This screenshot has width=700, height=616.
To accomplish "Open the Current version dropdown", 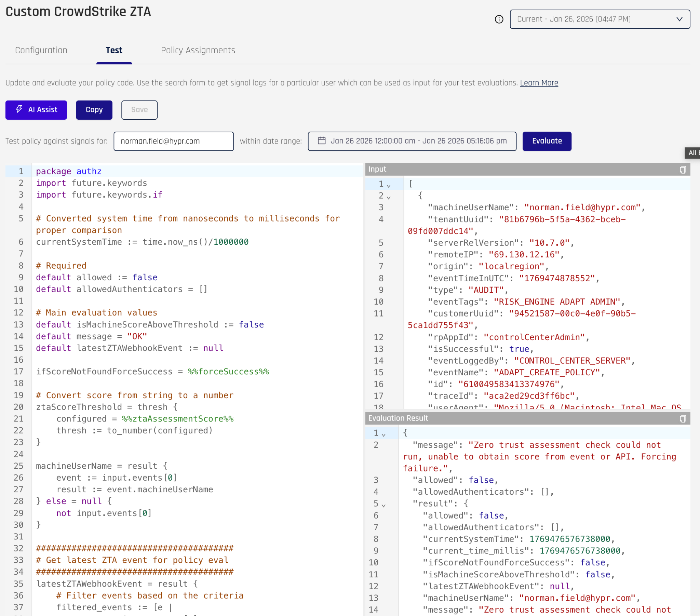I will pos(600,19).
